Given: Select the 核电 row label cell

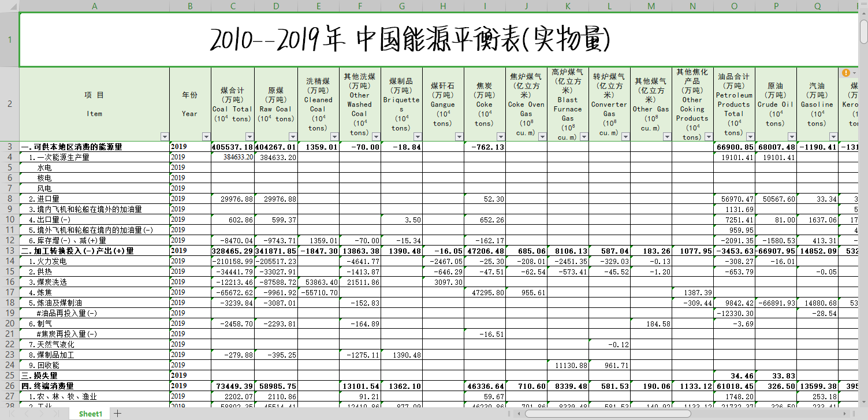Looking at the screenshot, I should click(94, 178).
